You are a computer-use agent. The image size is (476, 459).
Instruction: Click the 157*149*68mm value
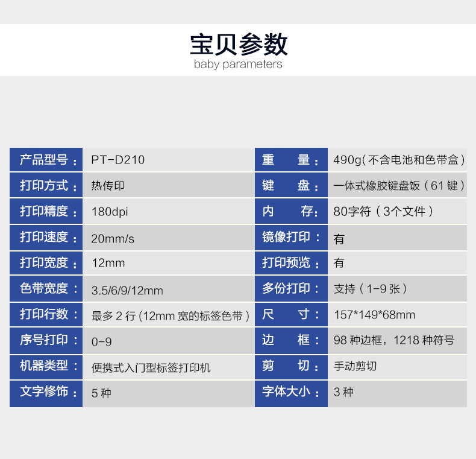(x=374, y=315)
